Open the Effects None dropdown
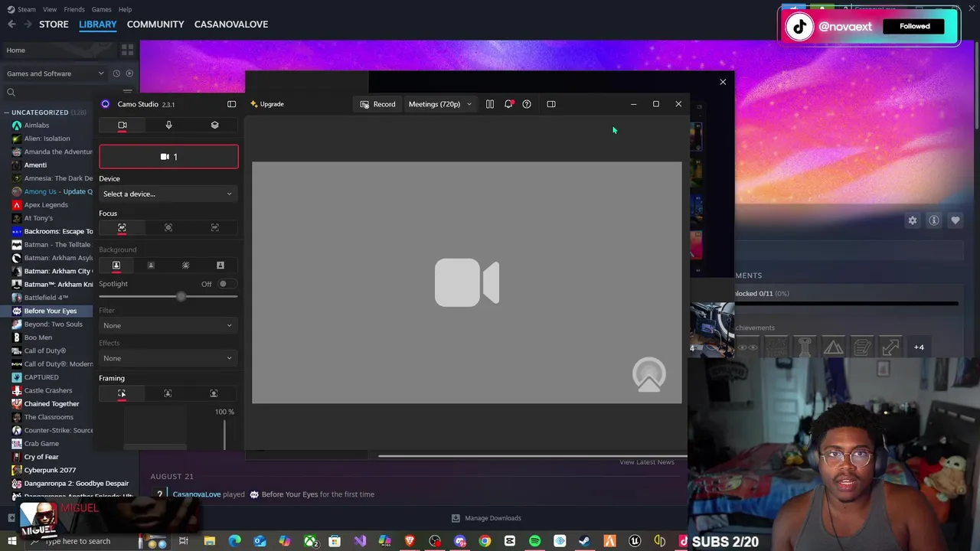Screen dimensions: 980x551 (168, 358)
